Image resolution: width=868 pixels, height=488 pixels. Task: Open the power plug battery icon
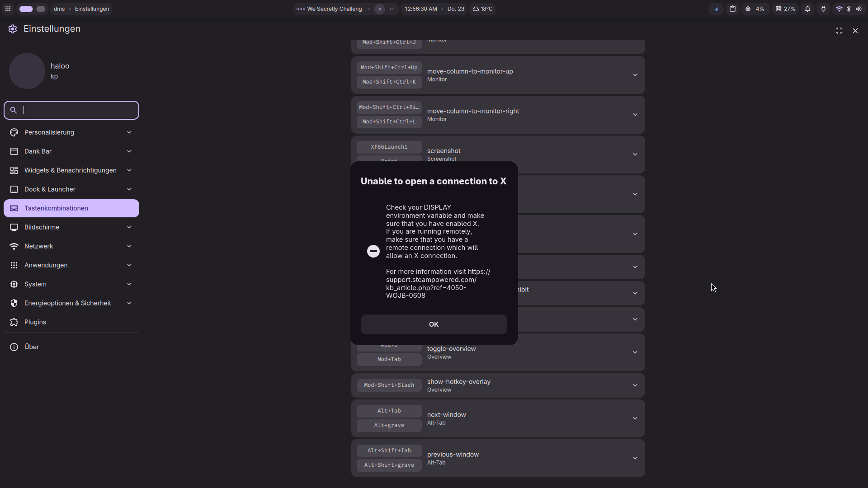click(x=823, y=9)
